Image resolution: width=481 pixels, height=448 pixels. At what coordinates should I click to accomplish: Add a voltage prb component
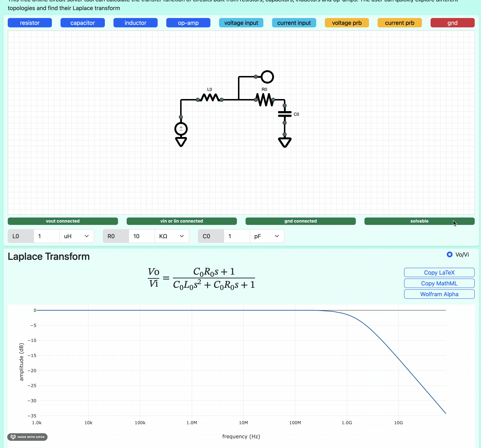(x=346, y=23)
